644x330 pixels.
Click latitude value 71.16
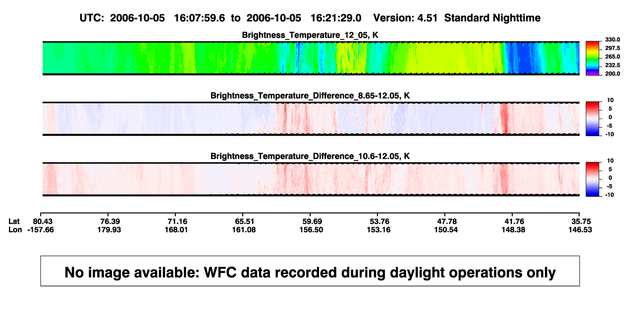pos(177,221)
